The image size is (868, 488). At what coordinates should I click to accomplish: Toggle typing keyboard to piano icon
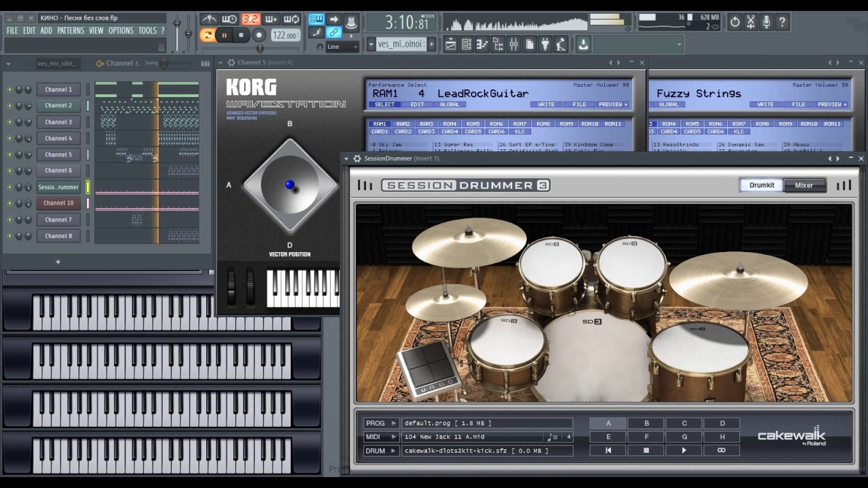[x=316, y=19]
